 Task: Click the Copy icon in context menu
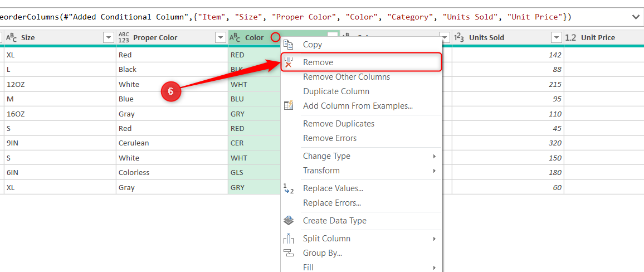tap(289, 45)
